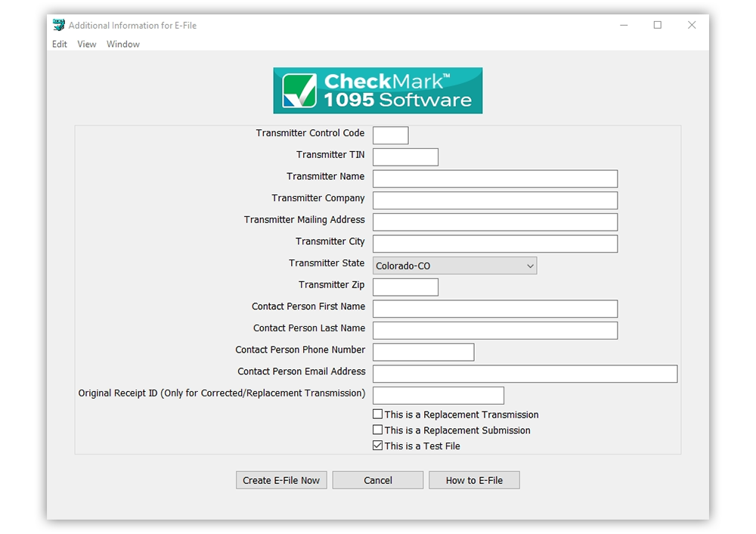Click into Transmitter Company field
This screenshot has height=534, width=756.
[495, 200]
